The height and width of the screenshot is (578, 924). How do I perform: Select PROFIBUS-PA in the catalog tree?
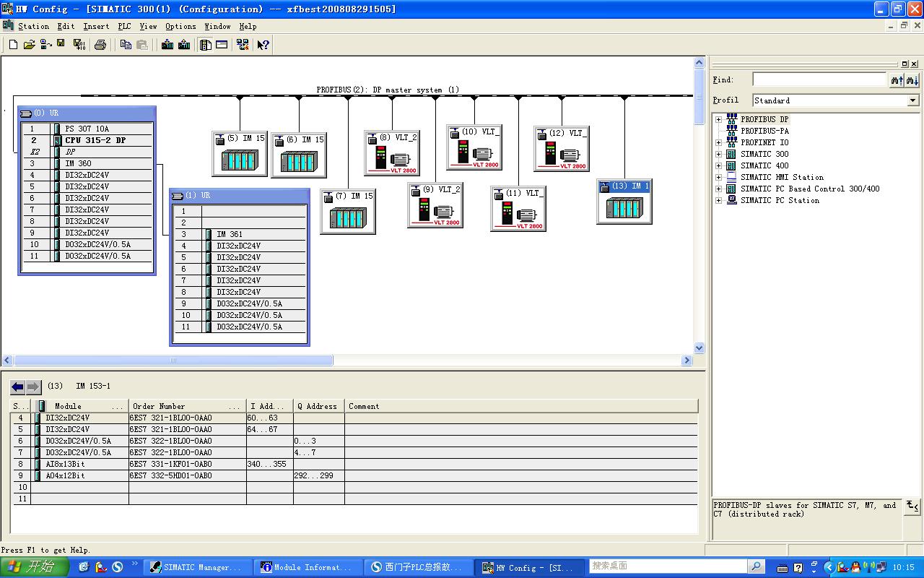coord(764,131)
